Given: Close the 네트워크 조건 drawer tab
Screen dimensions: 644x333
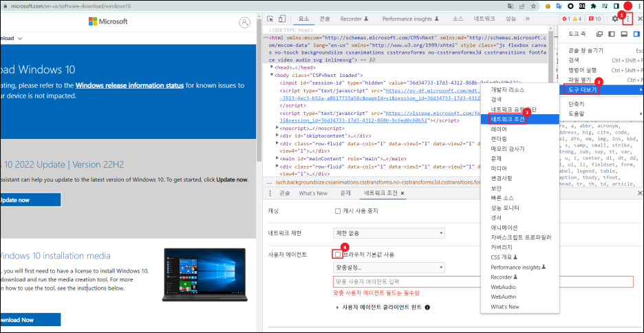Looking at the screenshot, I should tap(402, 193).
